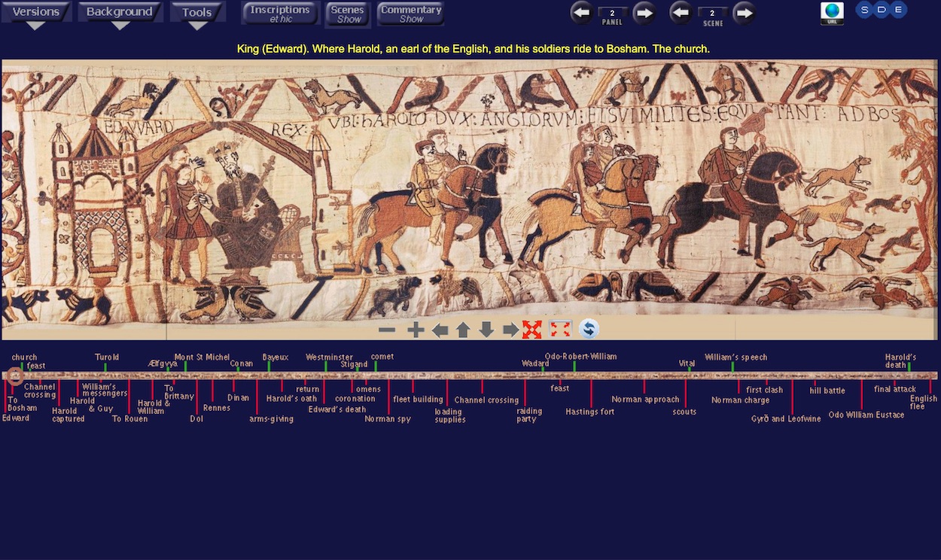Click the red expand-to-fit arrows icon
The width and height of the screenshot is (941, 560).
click(x=532, y=330)
